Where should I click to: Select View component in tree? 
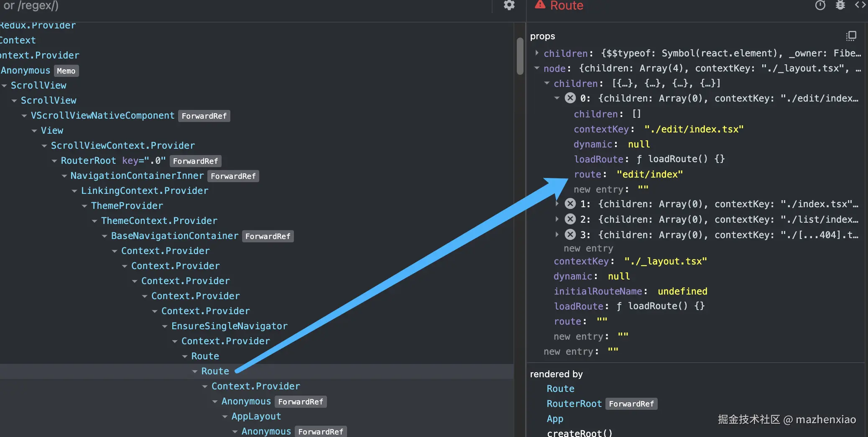pos(52,131)
